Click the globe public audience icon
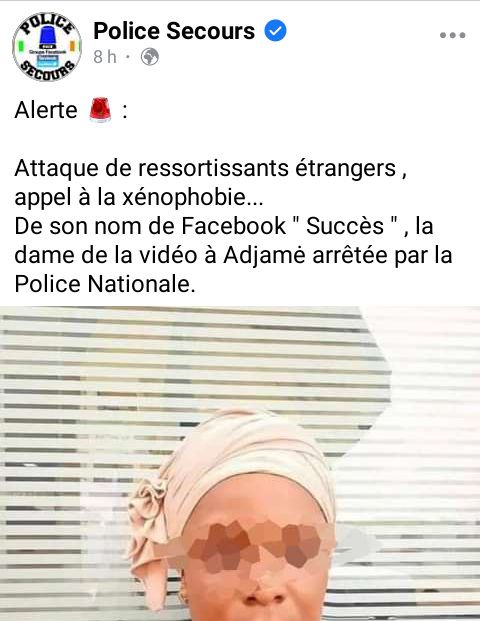480x621 pixels. [x=150, y=57]
